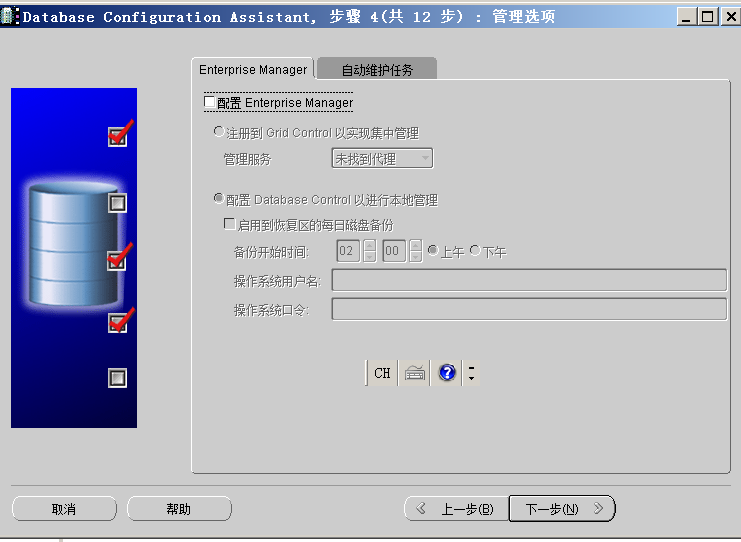Click the 帮助 button
Viewport: 741px width, 542px height.
[x=179, y=509]
